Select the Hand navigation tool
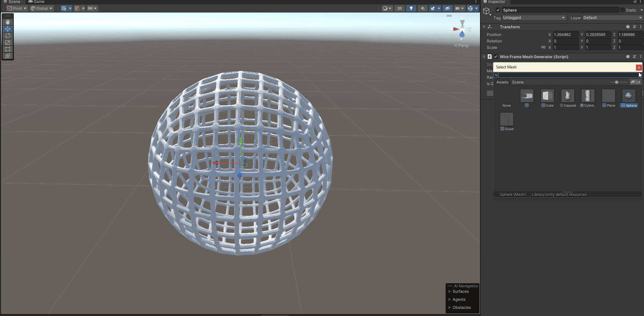This screenshot has height=316, width=644. (x=7, y=22)
